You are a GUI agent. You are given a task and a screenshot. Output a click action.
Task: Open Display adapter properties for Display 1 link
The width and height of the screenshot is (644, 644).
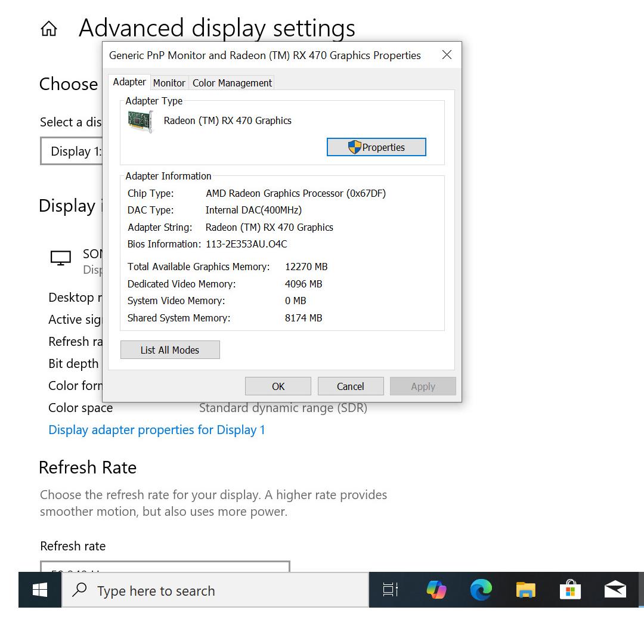point(156,430)
